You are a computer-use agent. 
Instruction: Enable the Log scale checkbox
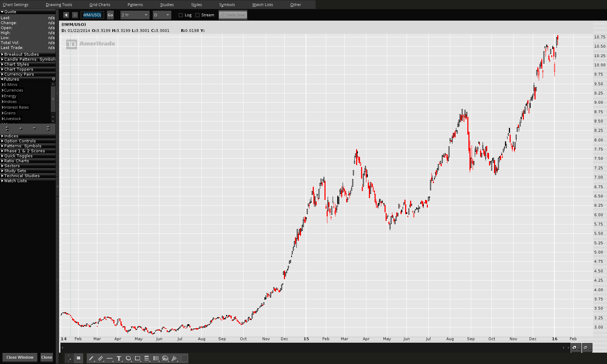(181, 15)
